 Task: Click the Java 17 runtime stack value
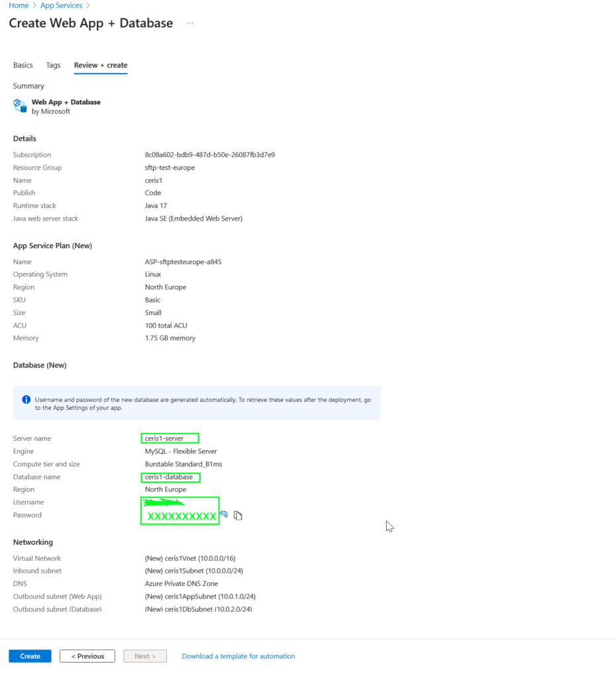(156, 206)
